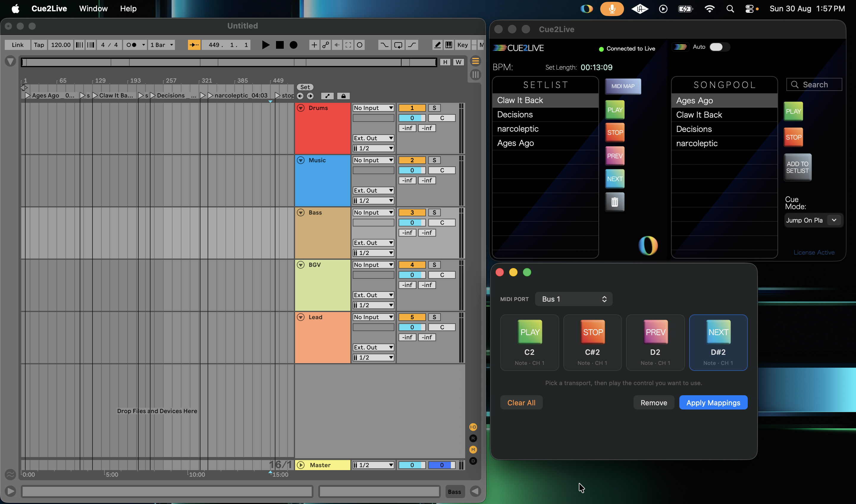Toggle Lead track activator 5
The width and height of the screenshot is (856, 504).
click(x=412, y=317)
